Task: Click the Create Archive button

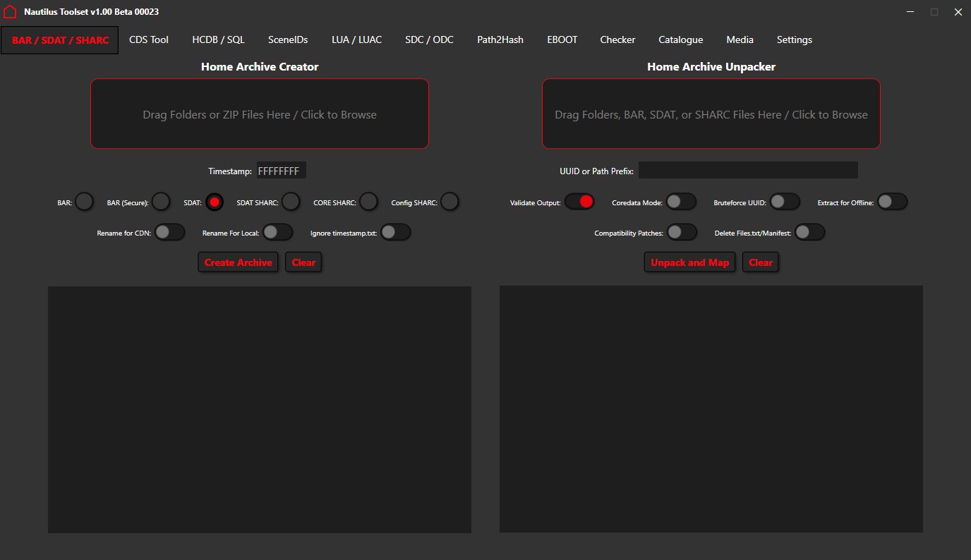Action: click(x=238, y=262)
